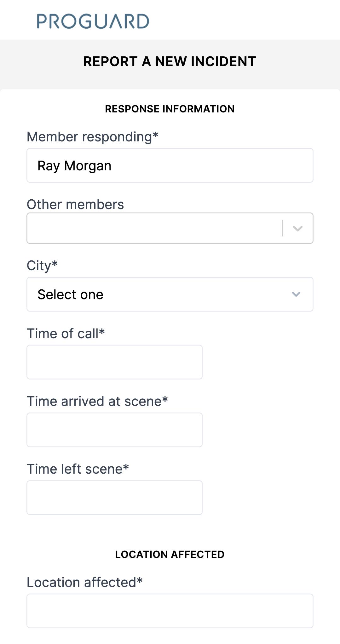Click the City field label
The image size is (340, 644).
tap(42, 266)
